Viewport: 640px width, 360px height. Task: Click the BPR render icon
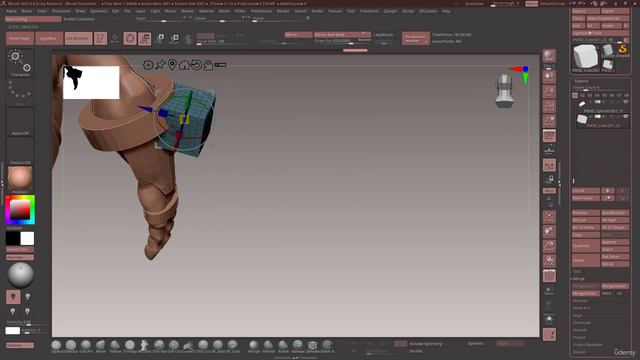[x=549, y=56]
